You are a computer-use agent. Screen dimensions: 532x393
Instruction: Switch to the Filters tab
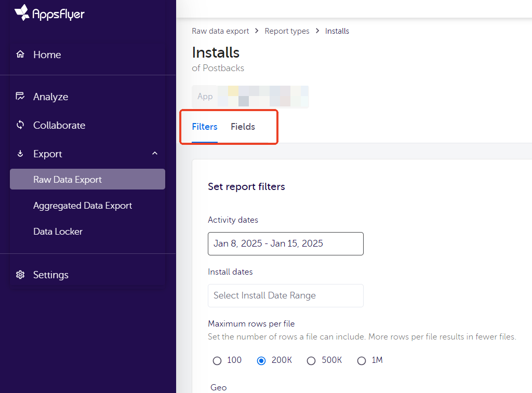[205, 127]
